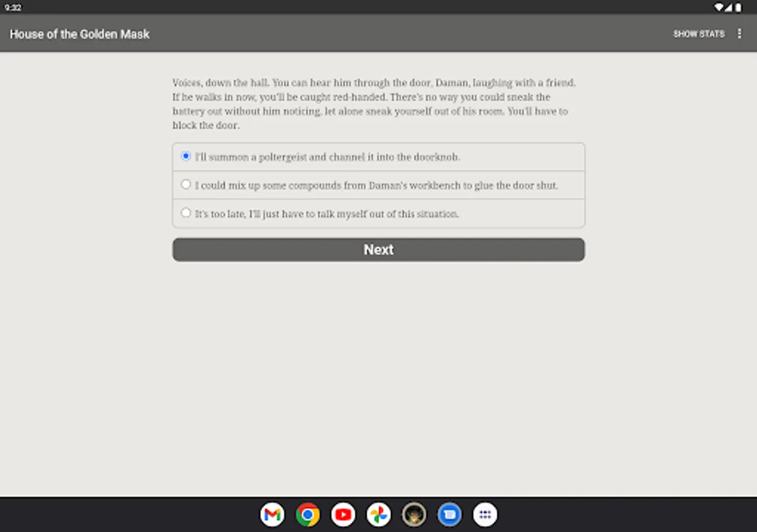Click the House of the Golden Mask title
757x532 pixels.
click(x=79, y=34)
